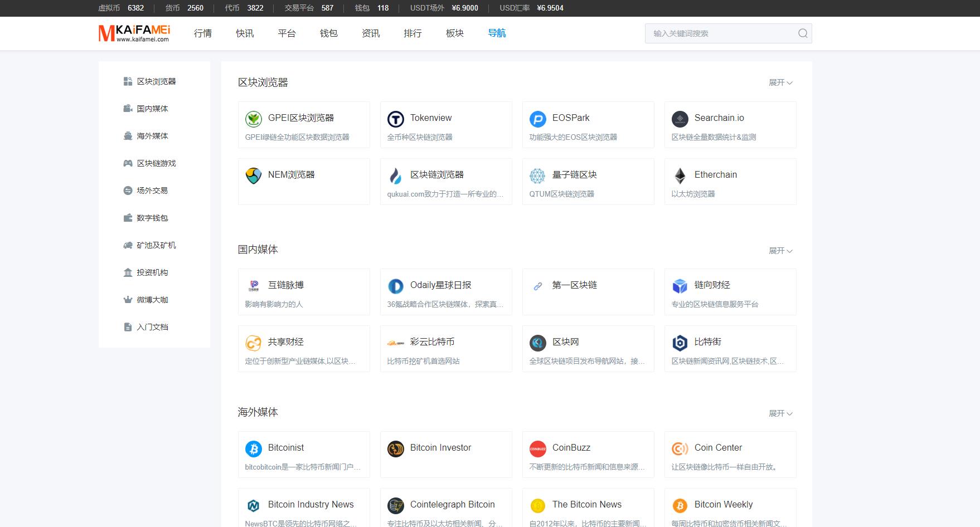Click the Bitcoinist bitcoin logo icon
Viewport: 980px width, 527px height.
point(253,449)
